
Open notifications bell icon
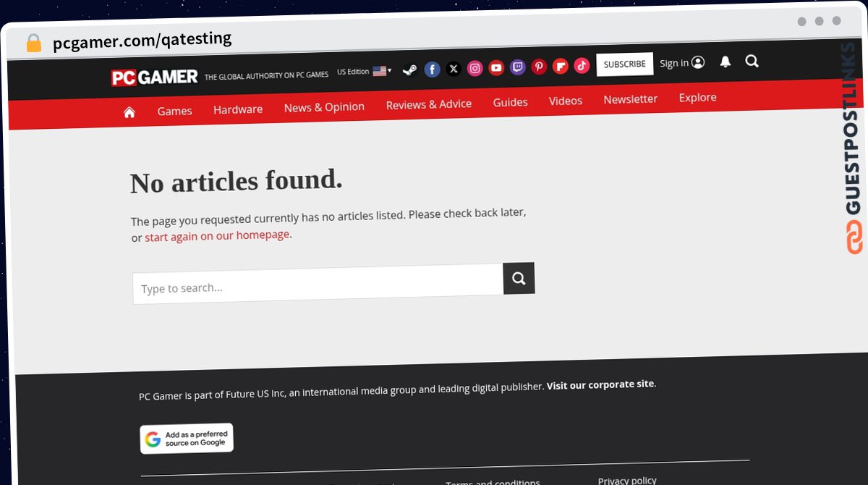[x=725, y=62]
